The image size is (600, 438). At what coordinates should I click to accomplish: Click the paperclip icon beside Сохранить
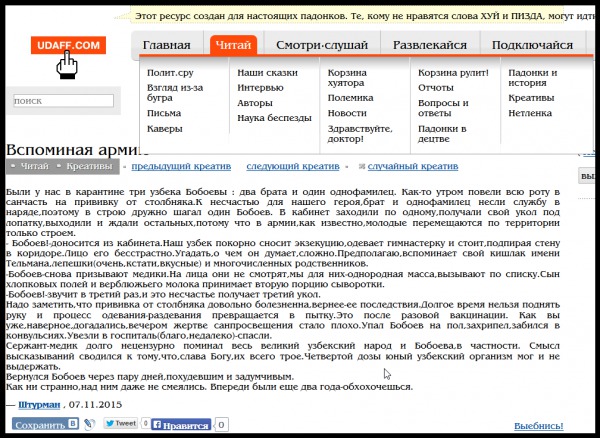[x=89, y=424]
